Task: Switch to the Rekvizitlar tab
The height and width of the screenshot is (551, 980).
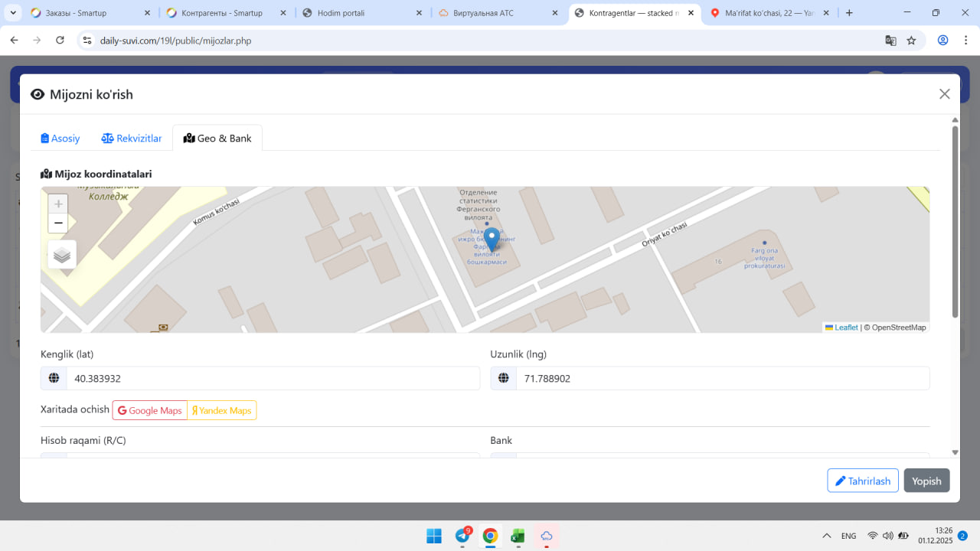Action: [x=132, y=139]
